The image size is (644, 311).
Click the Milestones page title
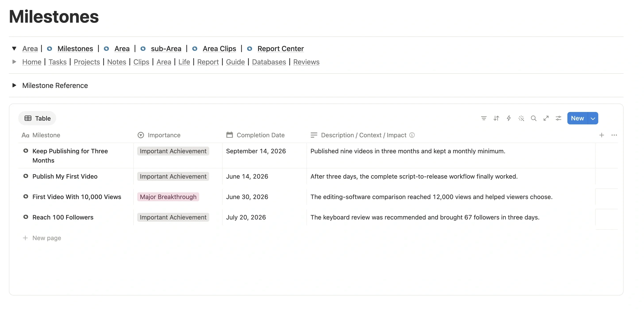pyautogui.click(x=54, y=16)
